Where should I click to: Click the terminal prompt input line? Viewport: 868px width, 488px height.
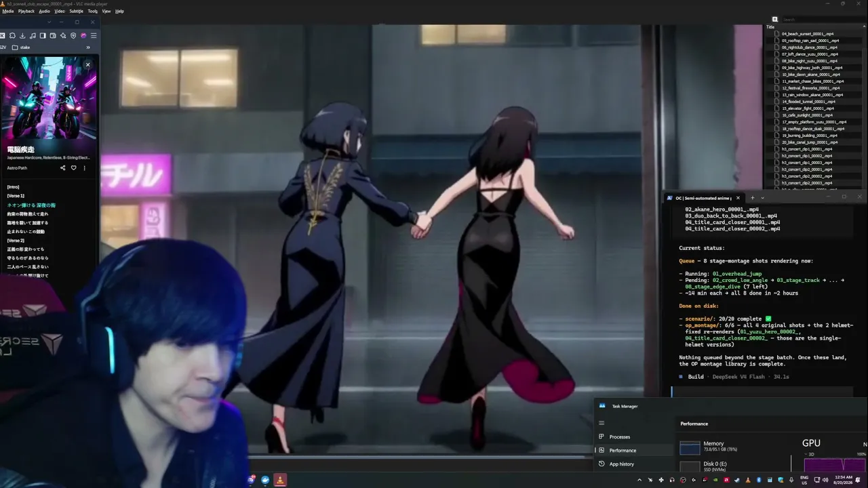click(762, 392)
